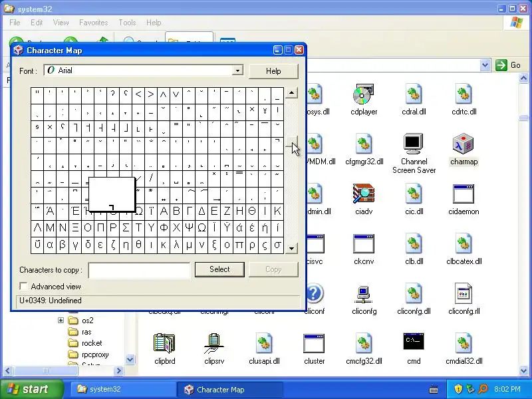Select the clipbrd clipboard icon
The image size is (532, 399).
coord(164,343)
